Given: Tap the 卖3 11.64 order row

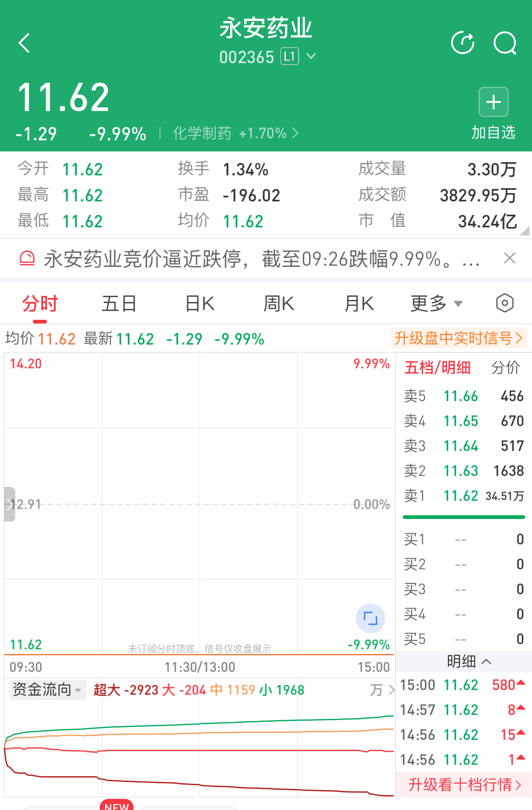Looking at the screenshot, I should [464, 446].
